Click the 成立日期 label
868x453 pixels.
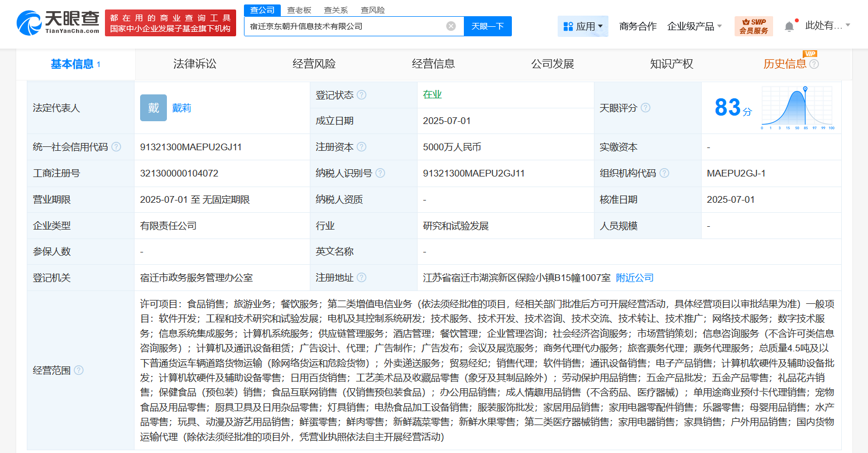(x=335, y=121)
